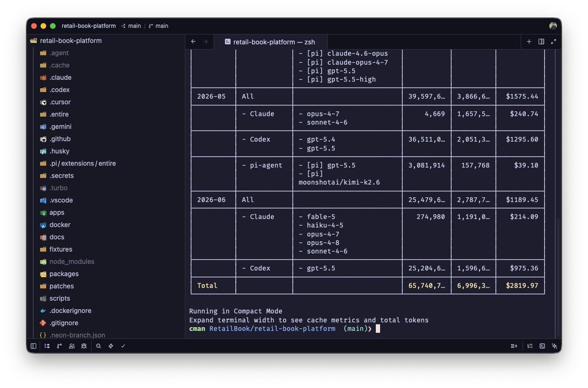Viewport: 588px width, 388px height.
Task: Open the Outline panel icon
Action: pos(530,346)
